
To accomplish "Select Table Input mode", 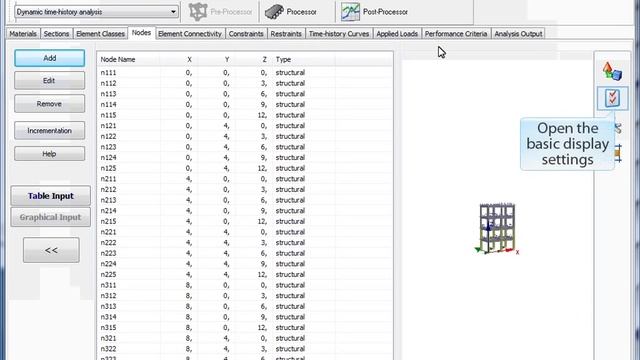I will pos(51,196).
